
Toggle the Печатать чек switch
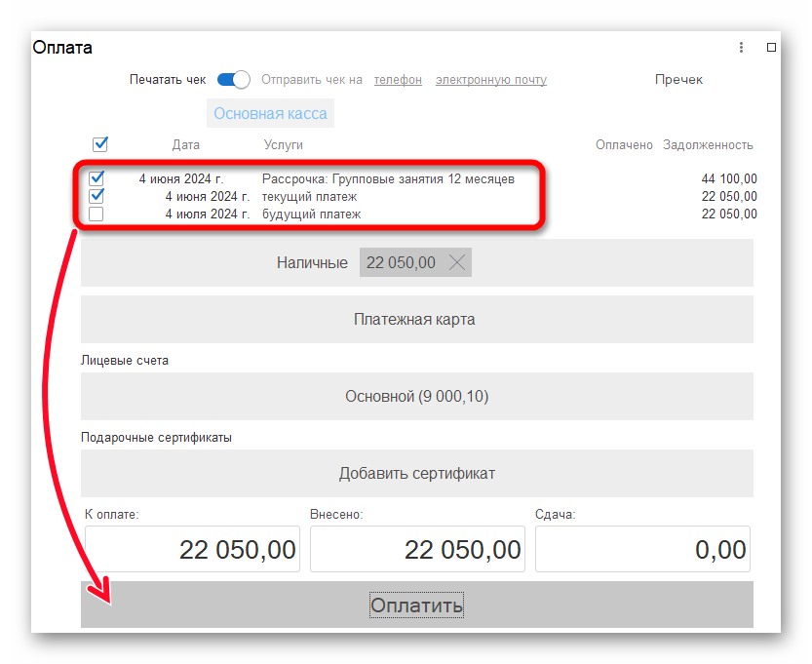234,80
